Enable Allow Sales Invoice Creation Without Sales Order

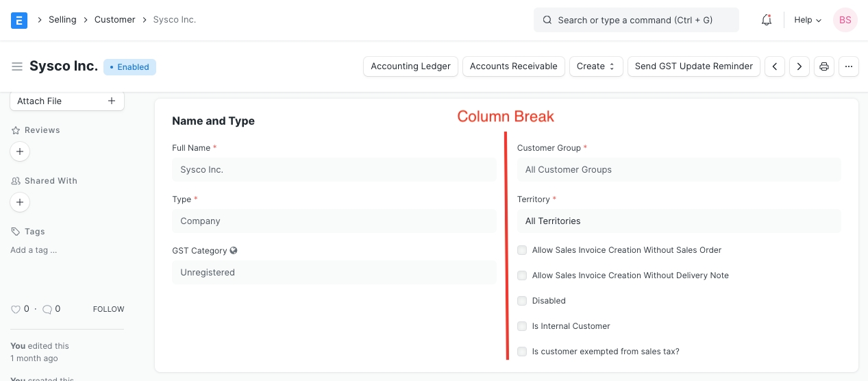click(x=523, y=250)
